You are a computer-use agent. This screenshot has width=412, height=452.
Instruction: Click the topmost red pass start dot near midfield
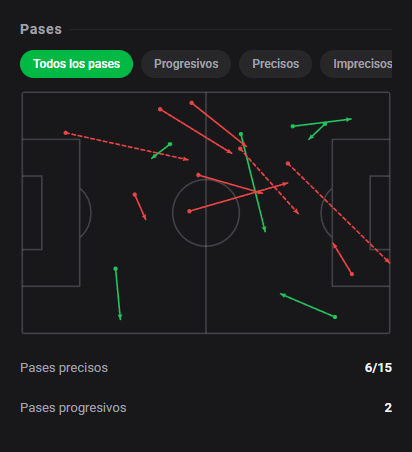click(192, 103)
